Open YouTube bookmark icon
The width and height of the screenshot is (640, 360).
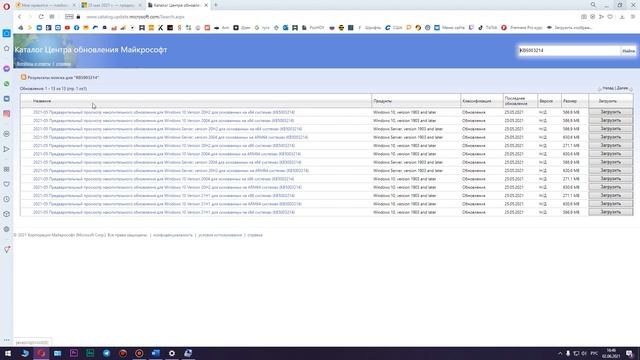click(x=67, y=28)
